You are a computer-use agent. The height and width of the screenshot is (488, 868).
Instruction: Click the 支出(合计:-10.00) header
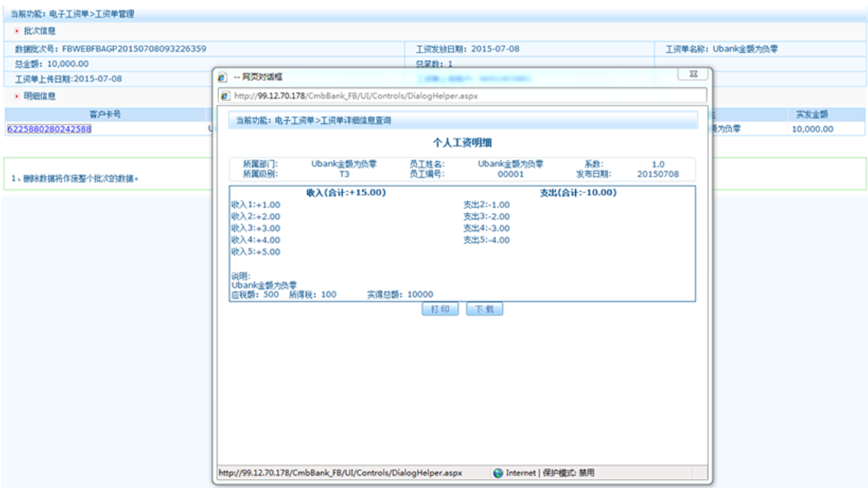pos(578,192)
